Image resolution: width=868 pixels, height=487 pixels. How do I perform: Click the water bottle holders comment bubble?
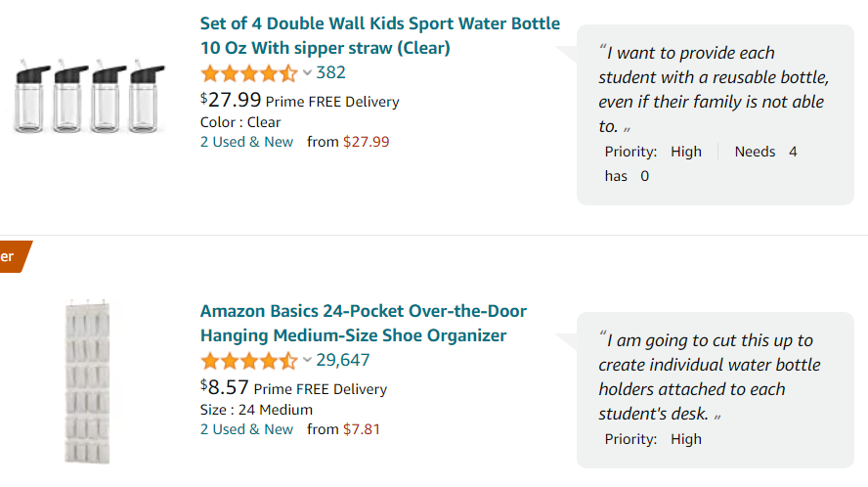[x=716, y=390]
